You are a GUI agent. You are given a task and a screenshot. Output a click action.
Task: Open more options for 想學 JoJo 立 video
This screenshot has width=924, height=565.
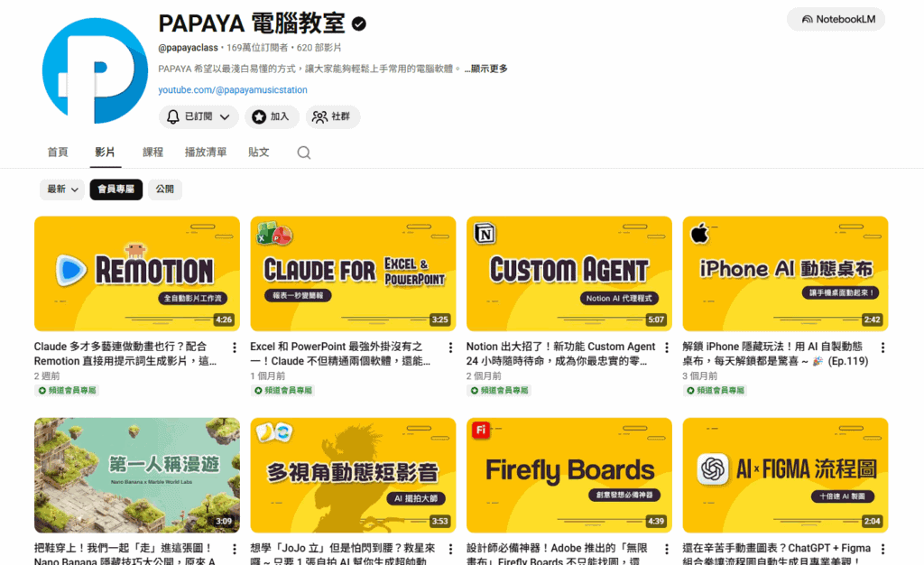(451, 549)
